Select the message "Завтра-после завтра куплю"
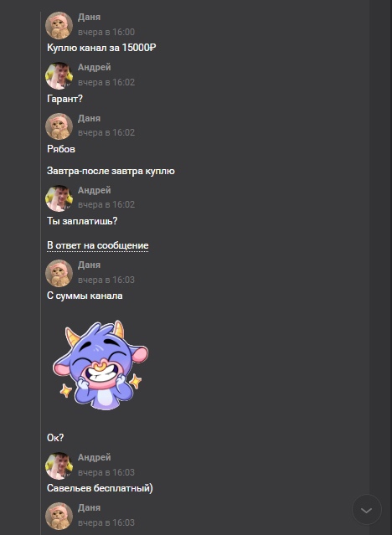This screenshot has width=392, height=535. (111, 171)
